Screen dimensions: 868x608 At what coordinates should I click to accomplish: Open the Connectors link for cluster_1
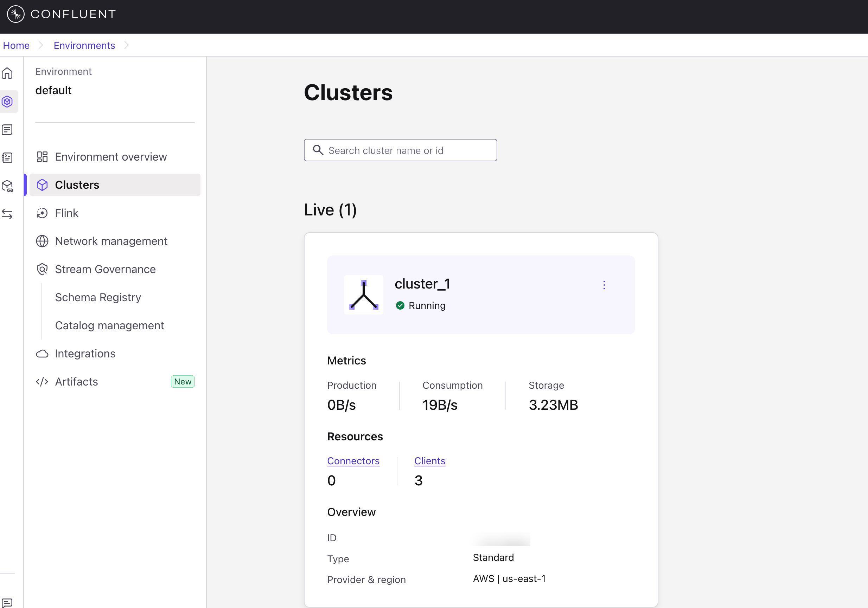353,461
